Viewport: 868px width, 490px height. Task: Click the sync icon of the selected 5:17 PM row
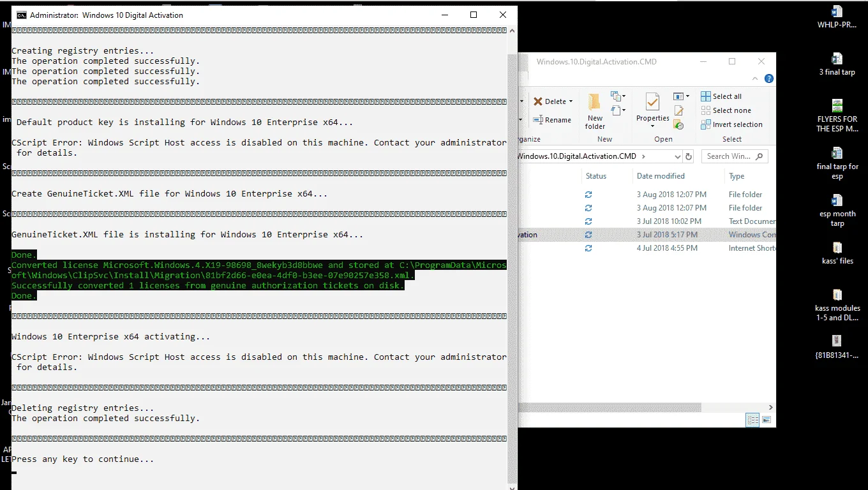click(588, 235)
